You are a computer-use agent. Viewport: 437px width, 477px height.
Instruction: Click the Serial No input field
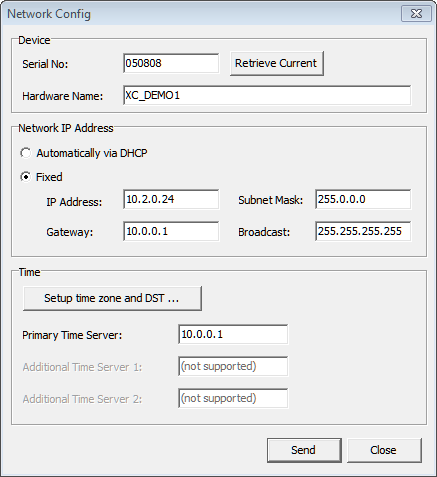pyautogui.click(x=171, y=63)
